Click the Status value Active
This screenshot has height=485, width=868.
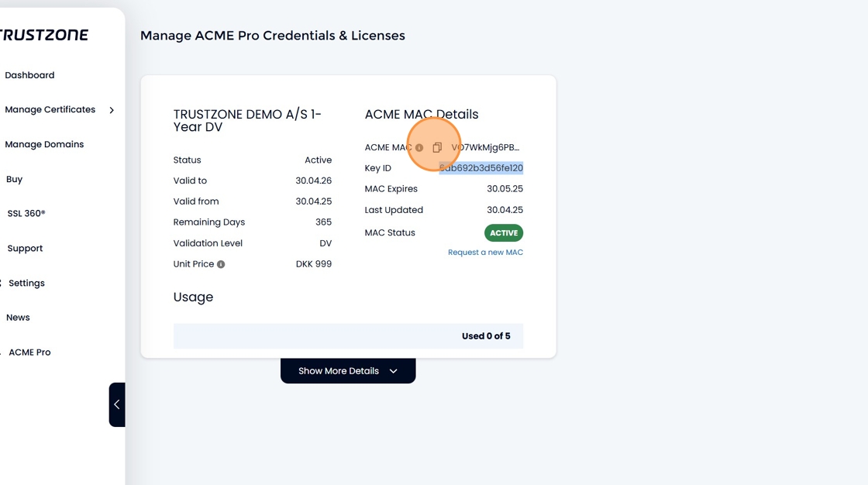point(319,160)
